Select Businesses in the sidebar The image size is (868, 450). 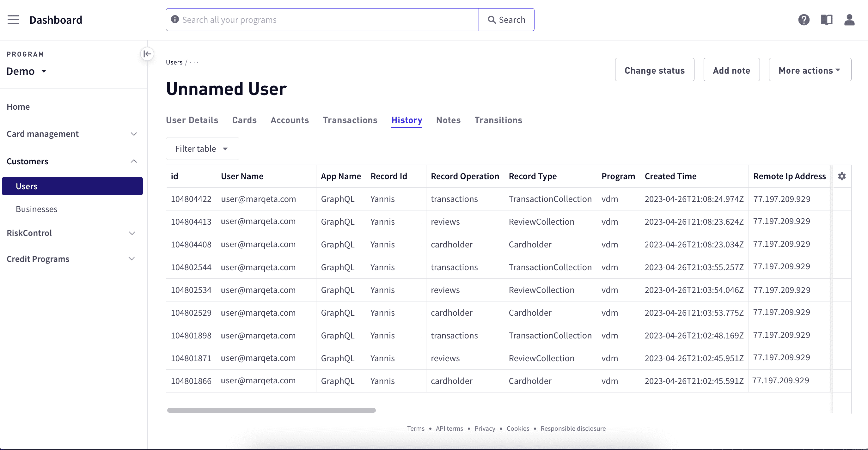37,209
